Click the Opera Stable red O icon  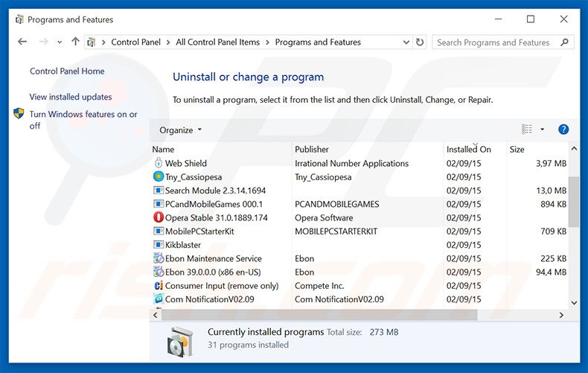point(159,217)
